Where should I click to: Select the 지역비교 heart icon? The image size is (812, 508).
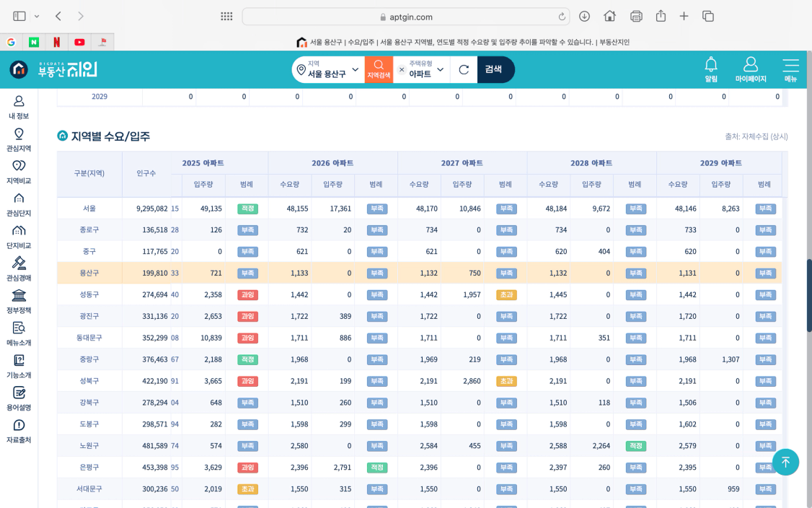(x=19, y=172)
